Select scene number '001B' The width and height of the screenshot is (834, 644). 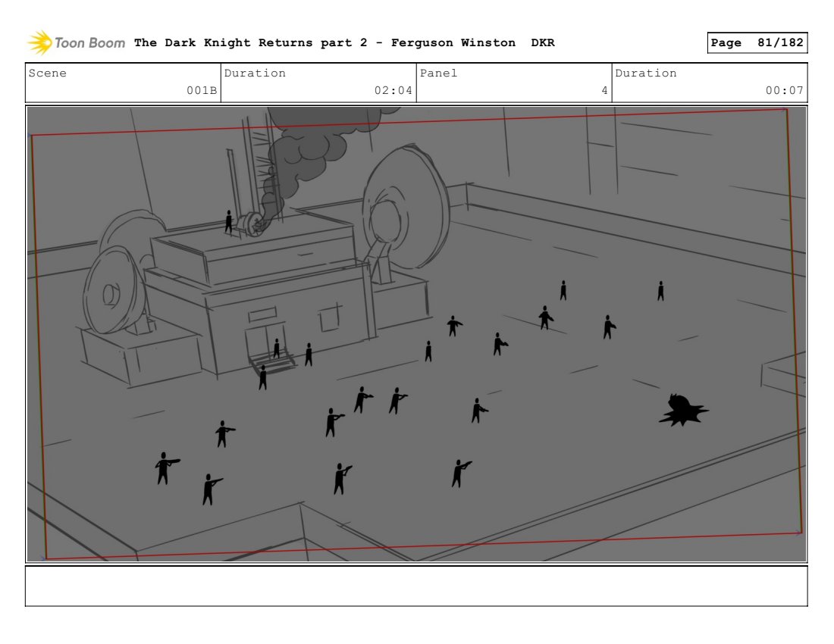tap(202, 90)
